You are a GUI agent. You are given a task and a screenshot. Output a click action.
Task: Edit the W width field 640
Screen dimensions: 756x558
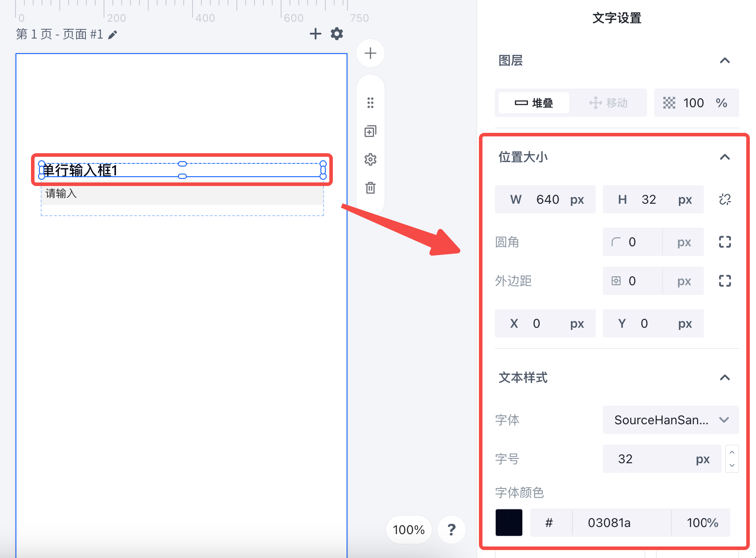(545, 199)
